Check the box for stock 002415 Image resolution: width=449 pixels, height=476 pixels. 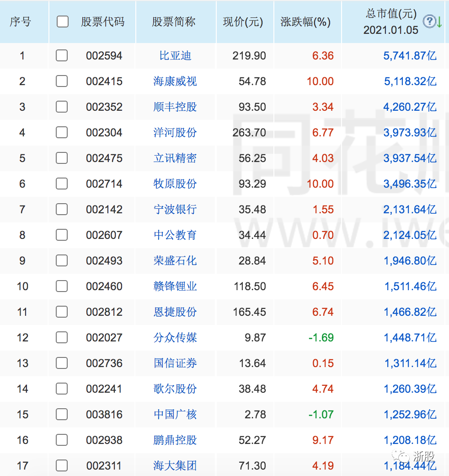(x=62, y=81)
